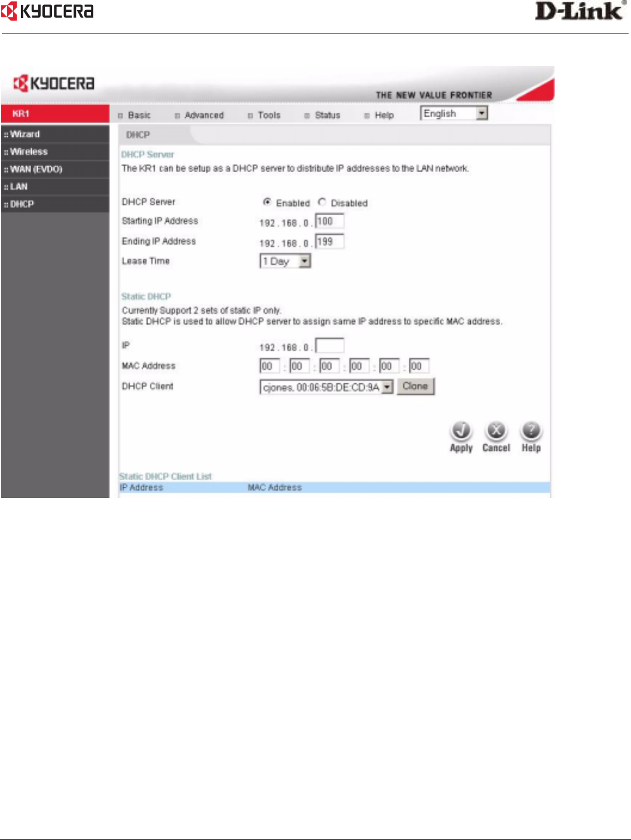Click the IP Address column header
Viewport: 631px width, 840px height.
point(142,488)
